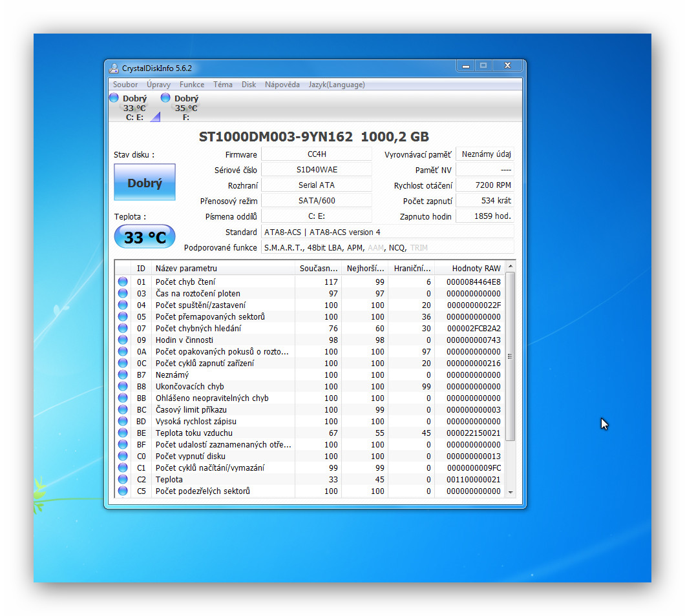Click the status orb for row BB

123,398
